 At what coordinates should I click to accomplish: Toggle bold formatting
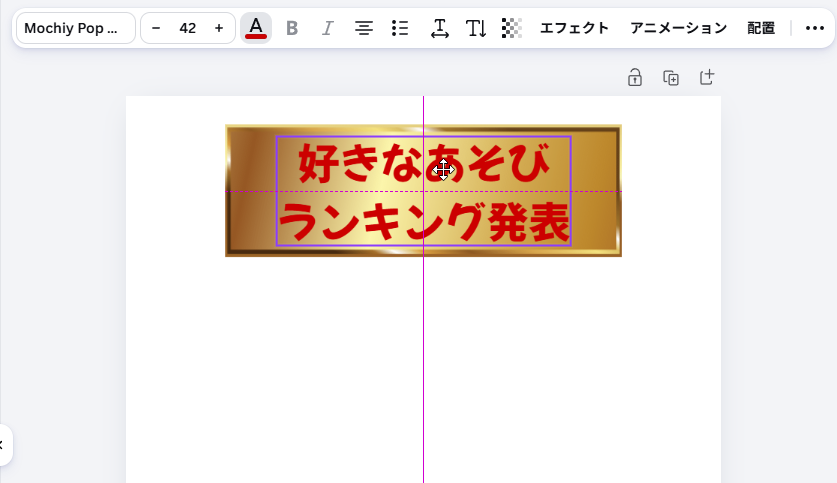292,28
